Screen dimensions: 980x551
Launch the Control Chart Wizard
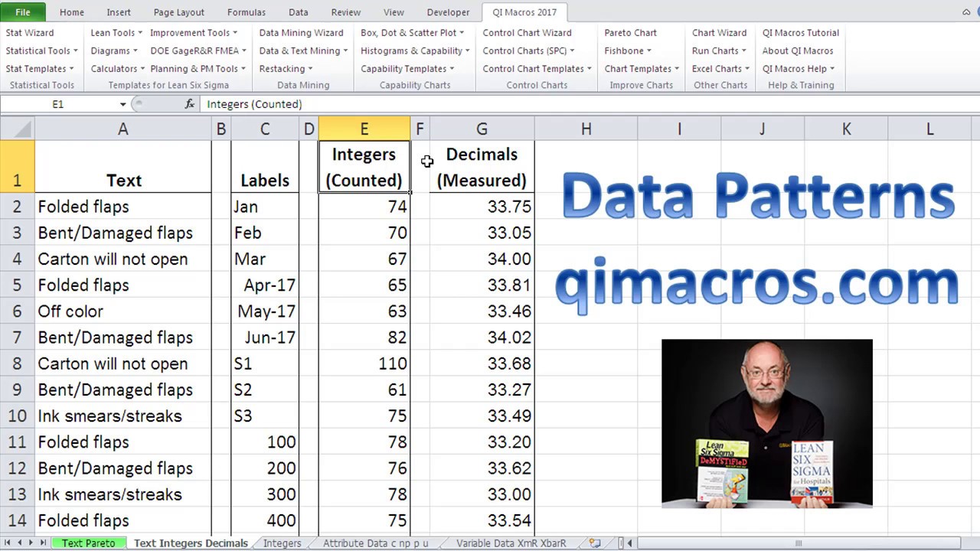527,33
